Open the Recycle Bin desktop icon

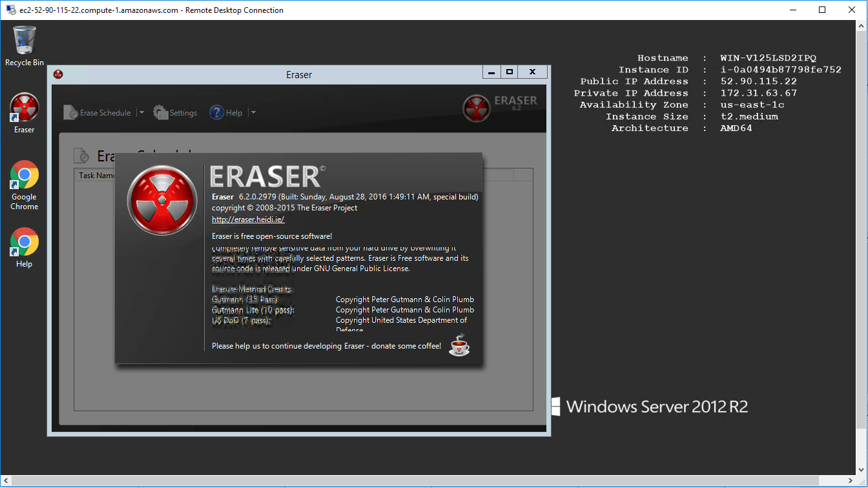point(24,42)
